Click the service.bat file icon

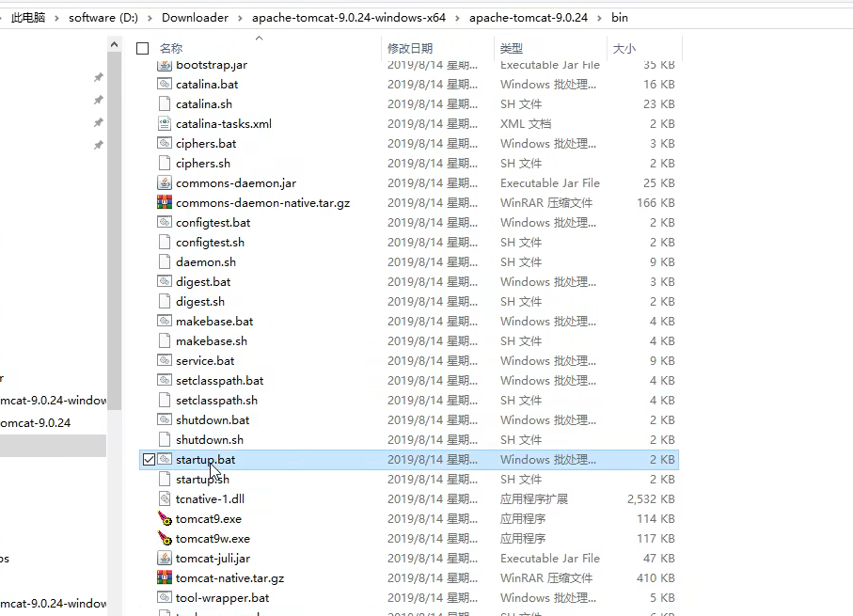pos(165,360)
